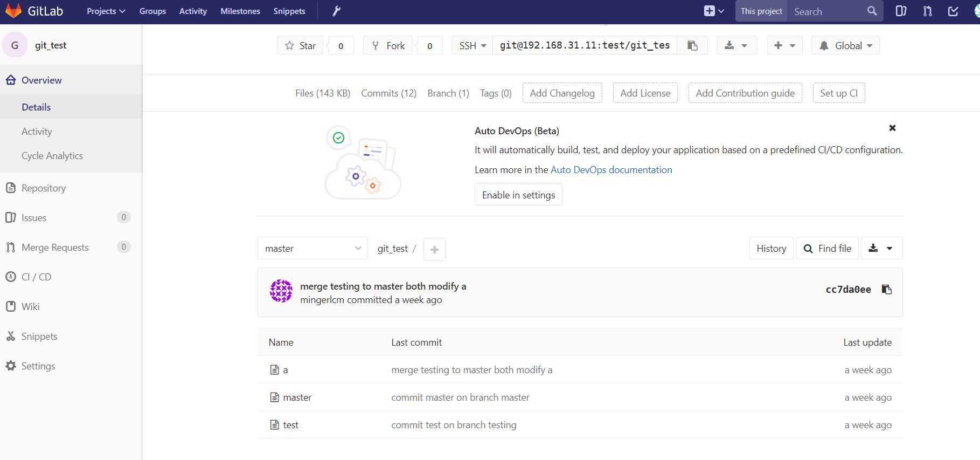Open Merge Requests in the sidebar
This screenshot has height=460, width=980.
click(71, 247)
